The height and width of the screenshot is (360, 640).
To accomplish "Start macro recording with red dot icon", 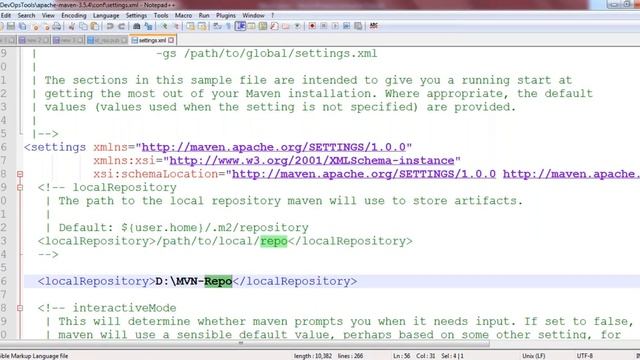I will tap(312, 26).
